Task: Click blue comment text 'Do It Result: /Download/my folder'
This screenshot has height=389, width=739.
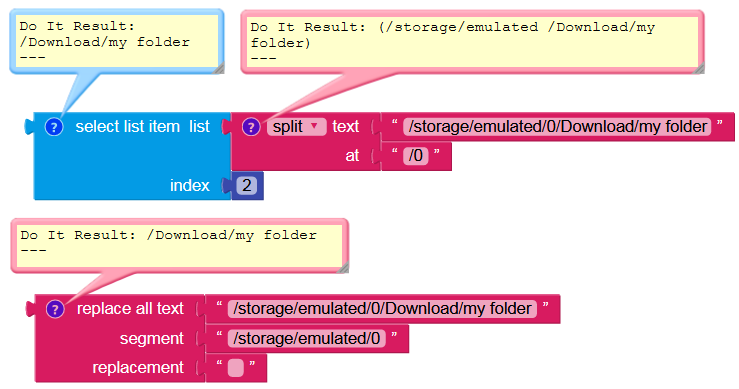Action: coord(104,34)
